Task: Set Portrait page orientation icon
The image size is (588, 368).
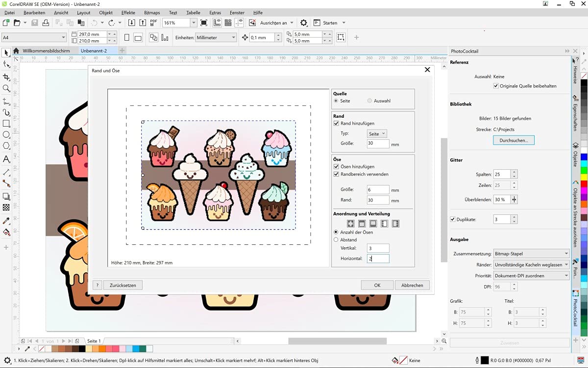Action: pyautogui.click(x=127, y=37)
